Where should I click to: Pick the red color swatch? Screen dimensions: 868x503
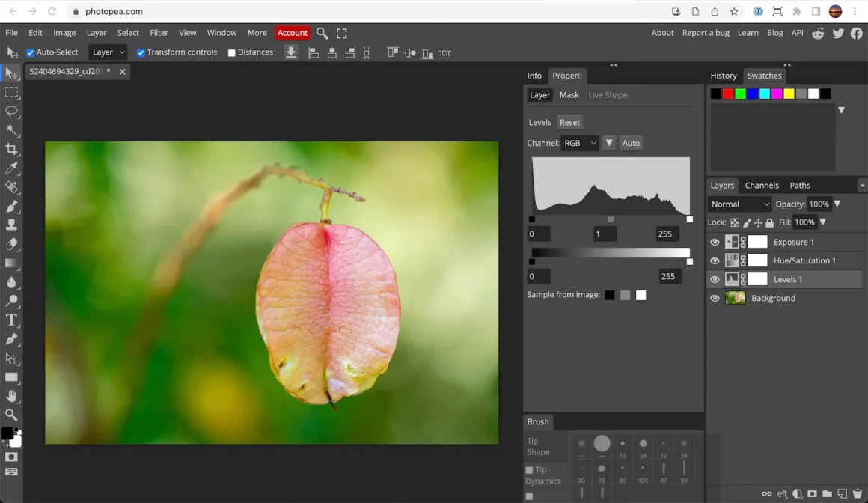[728, 94]
